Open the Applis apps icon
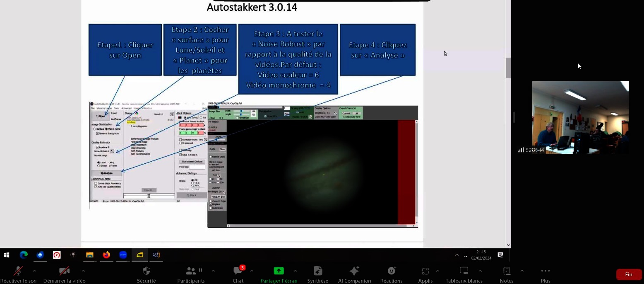The image size is (644, 284). 425,271
